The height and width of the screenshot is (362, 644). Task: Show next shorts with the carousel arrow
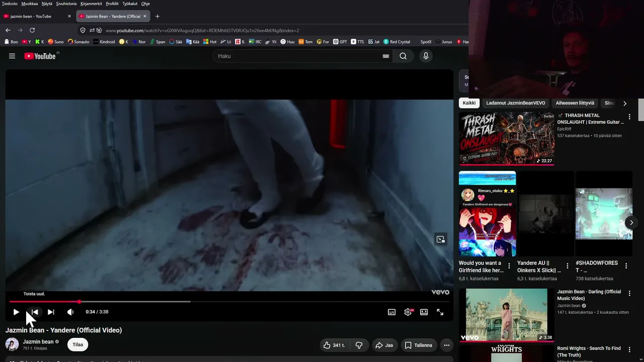click(x=631, y=222)
